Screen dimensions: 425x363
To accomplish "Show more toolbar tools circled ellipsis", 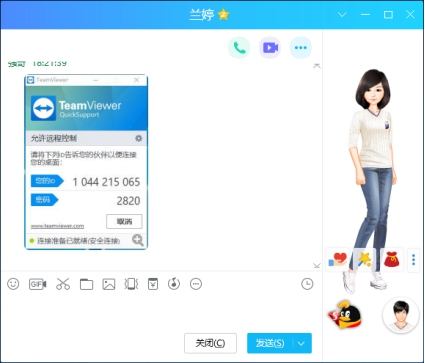I will [196, 284].
